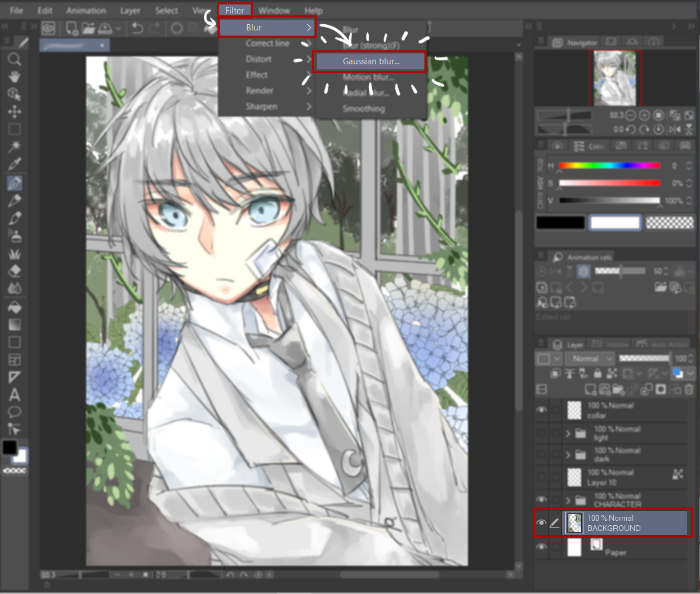Select the Gradient tool
700x594 pixels.
[15, 325]
